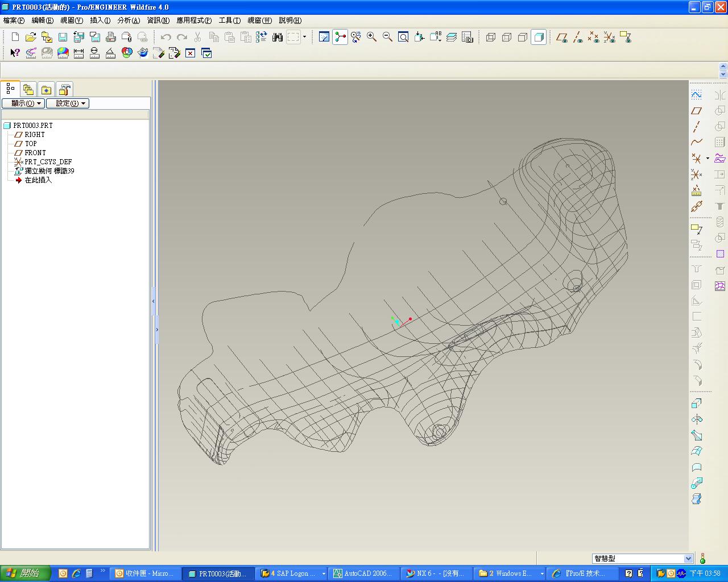
Task: Click the Datum Curve tool icon
Action: pos(696,142)
